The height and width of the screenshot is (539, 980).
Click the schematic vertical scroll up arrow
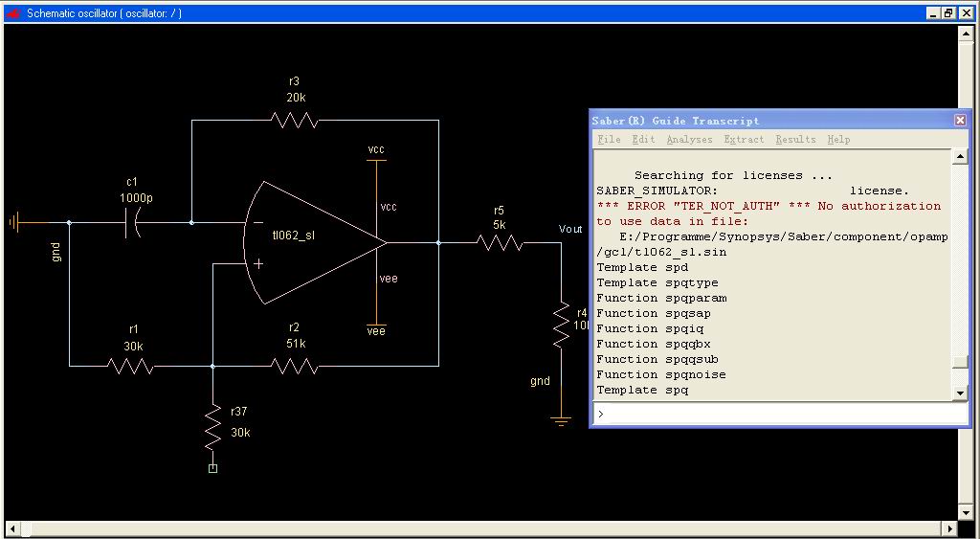coord(967,34)
